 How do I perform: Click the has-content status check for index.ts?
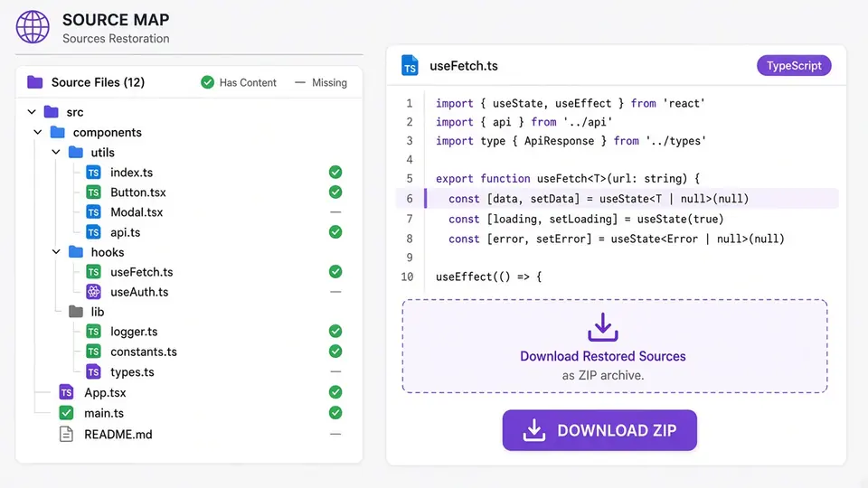click(335, 172)
